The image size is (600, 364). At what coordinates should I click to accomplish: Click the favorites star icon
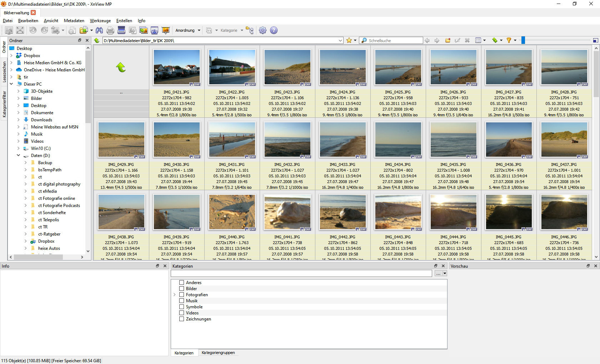(x=349, y=40)
